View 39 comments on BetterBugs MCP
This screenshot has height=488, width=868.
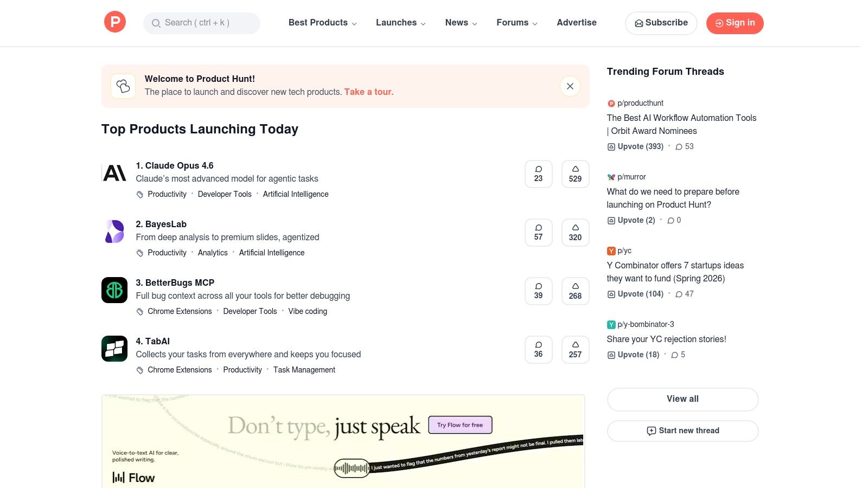[x=538, y=291]
